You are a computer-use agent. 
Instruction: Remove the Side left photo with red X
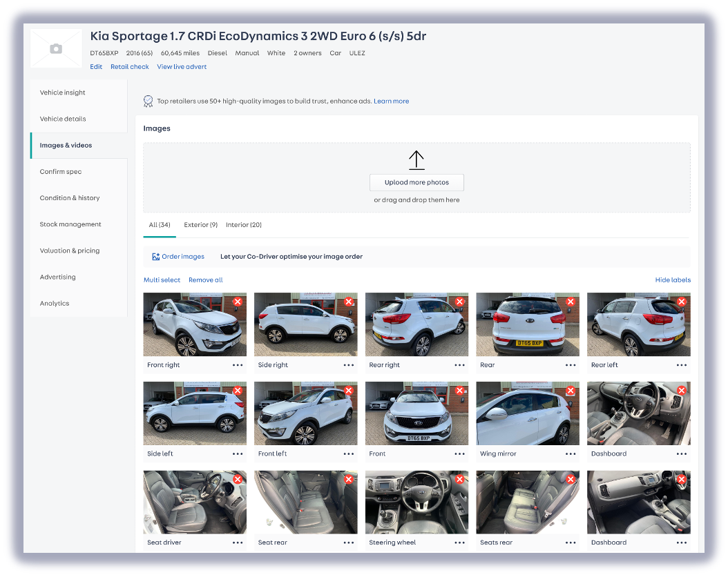pos(238,391)
